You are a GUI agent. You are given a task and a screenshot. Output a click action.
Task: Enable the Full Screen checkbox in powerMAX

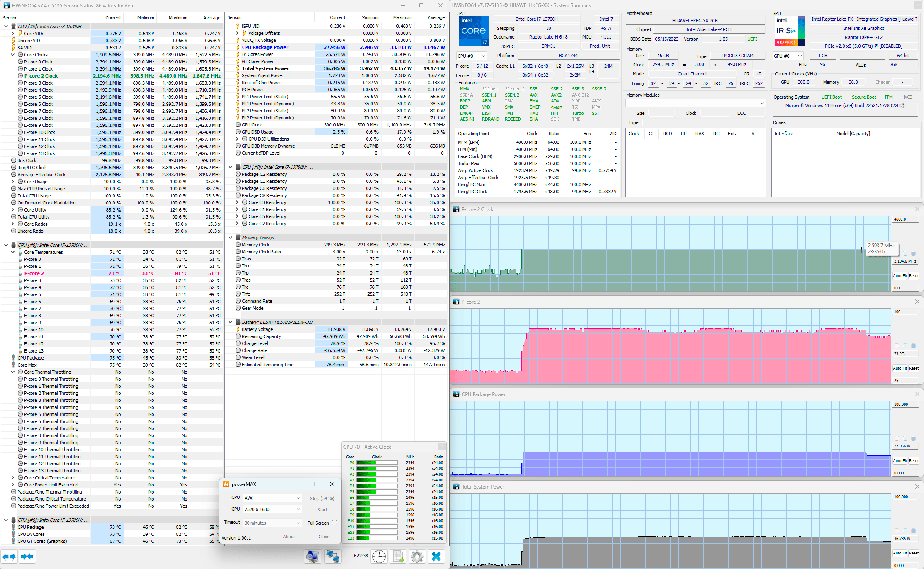(x=334, y=523)
